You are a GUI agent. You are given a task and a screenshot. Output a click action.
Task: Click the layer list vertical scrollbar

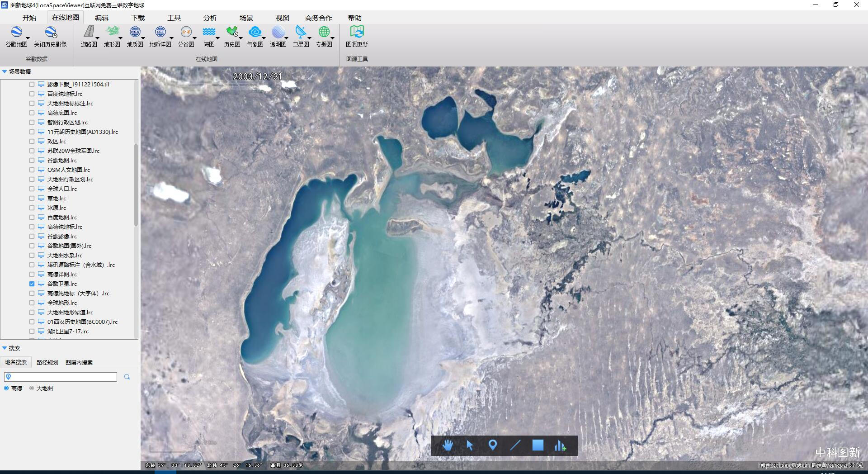[x=136, y=185]
